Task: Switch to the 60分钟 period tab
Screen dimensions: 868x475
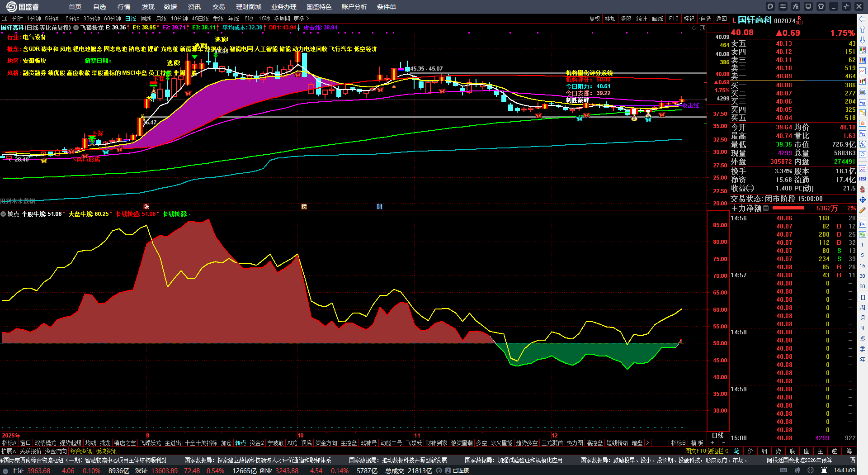Action: click(x=113, y=19)
